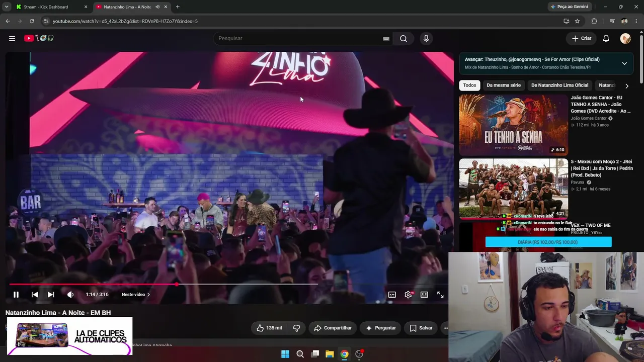Open File Explorer from the taskbar
This screenshot has width=644, height=362.
click(x=330, y=354)
